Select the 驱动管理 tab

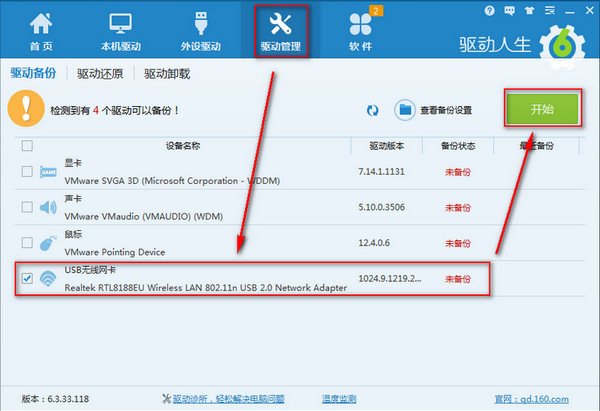(x=281, y=31)
